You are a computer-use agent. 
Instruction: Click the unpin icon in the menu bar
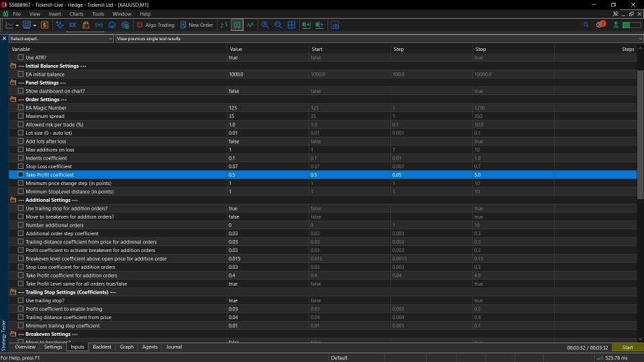click(x=615, y=14)
